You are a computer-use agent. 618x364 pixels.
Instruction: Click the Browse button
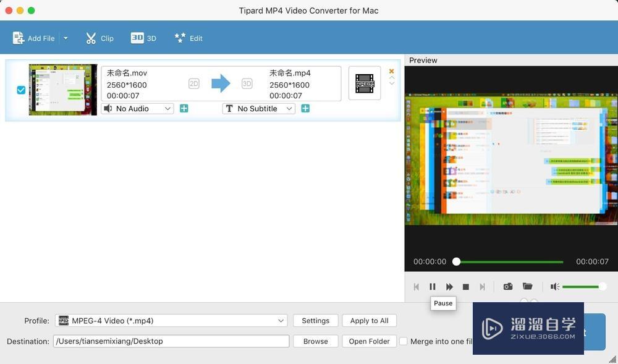(316, 341)
